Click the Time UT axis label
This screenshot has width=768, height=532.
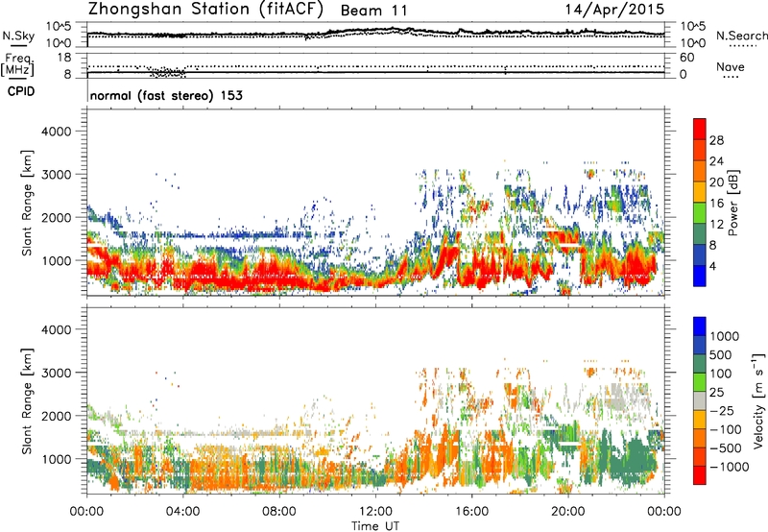coord(375,525)
